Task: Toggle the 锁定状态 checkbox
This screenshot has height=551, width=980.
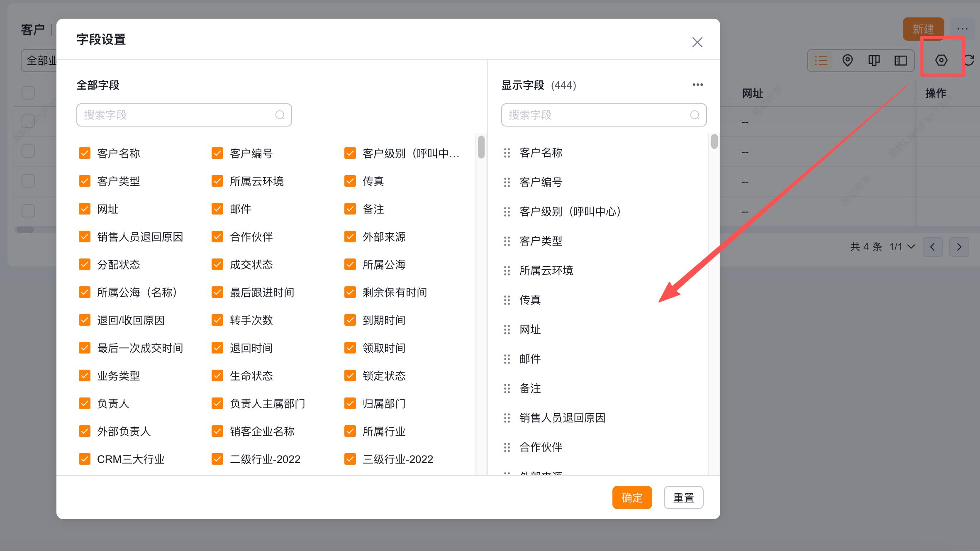Action: [350, 375]
